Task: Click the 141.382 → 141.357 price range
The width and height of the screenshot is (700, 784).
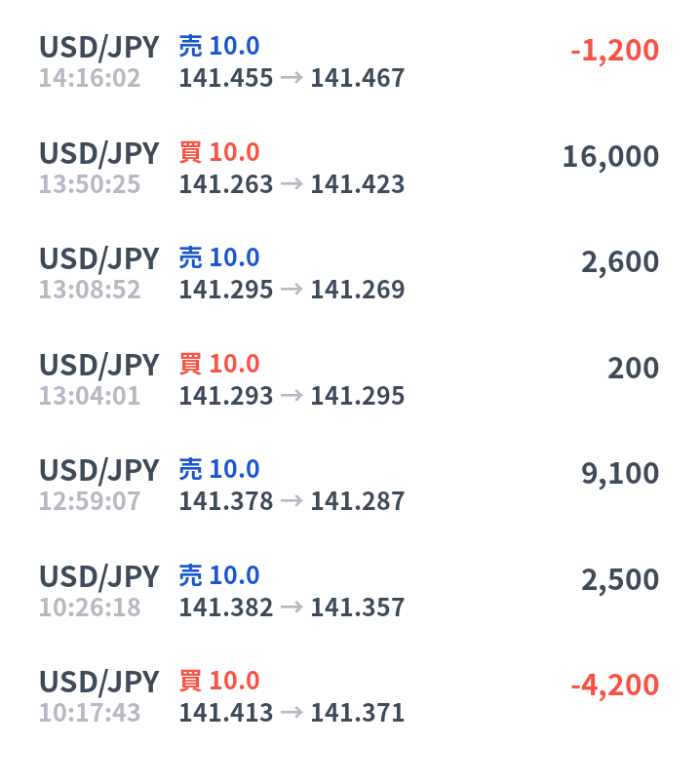Action: [292, 608]
